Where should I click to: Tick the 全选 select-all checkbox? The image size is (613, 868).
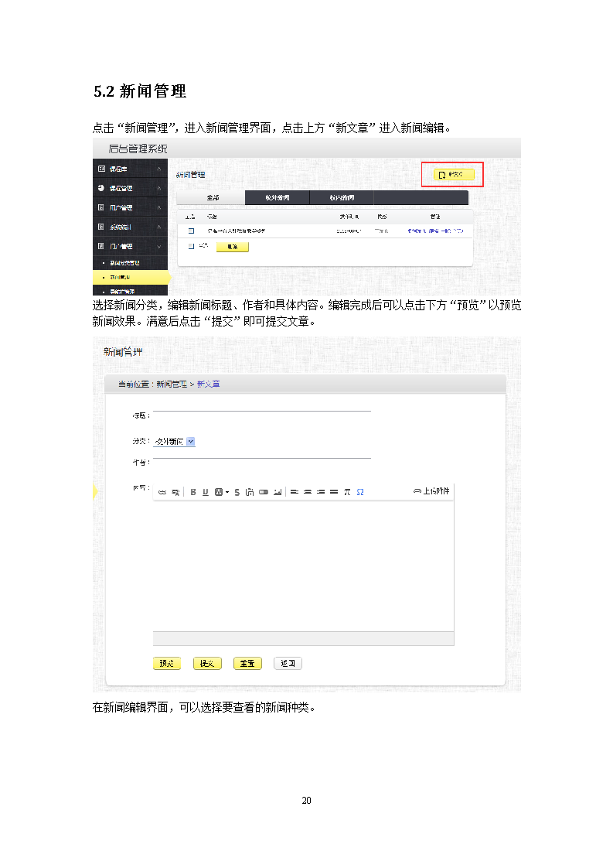point(192,246)
